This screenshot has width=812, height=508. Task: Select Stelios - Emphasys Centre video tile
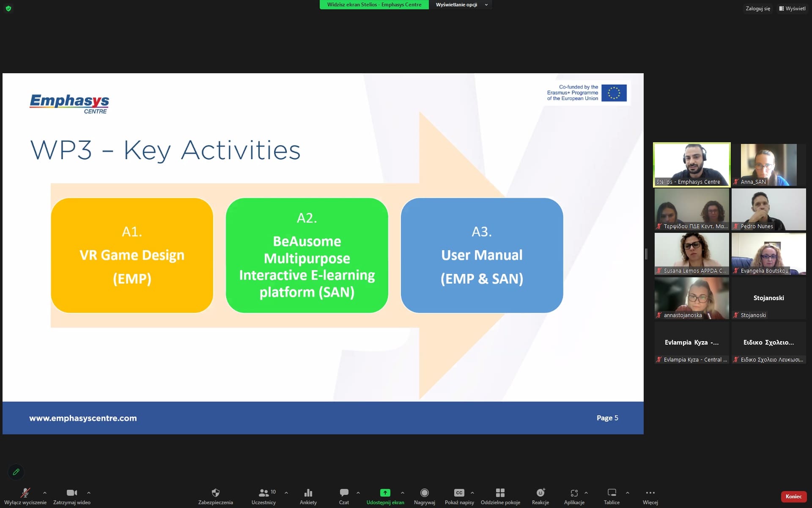coord(692,165)
